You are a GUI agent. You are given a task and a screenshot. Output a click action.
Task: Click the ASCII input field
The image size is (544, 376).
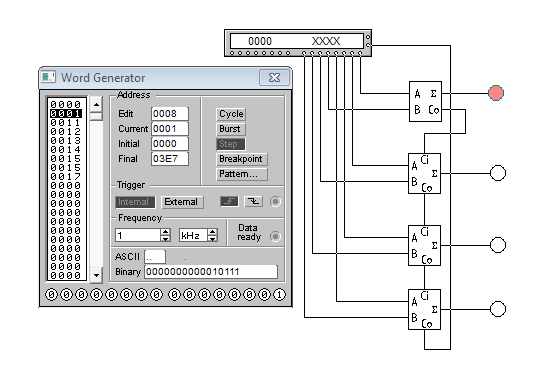(155, 257)
